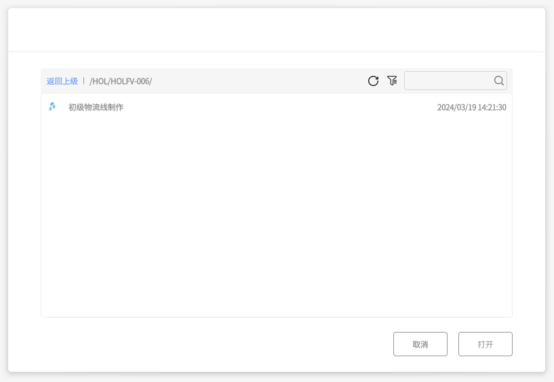Click the magnifier search icon
Image resolution: width=554 pixels, height=382 pixels.
pos(499,81)
